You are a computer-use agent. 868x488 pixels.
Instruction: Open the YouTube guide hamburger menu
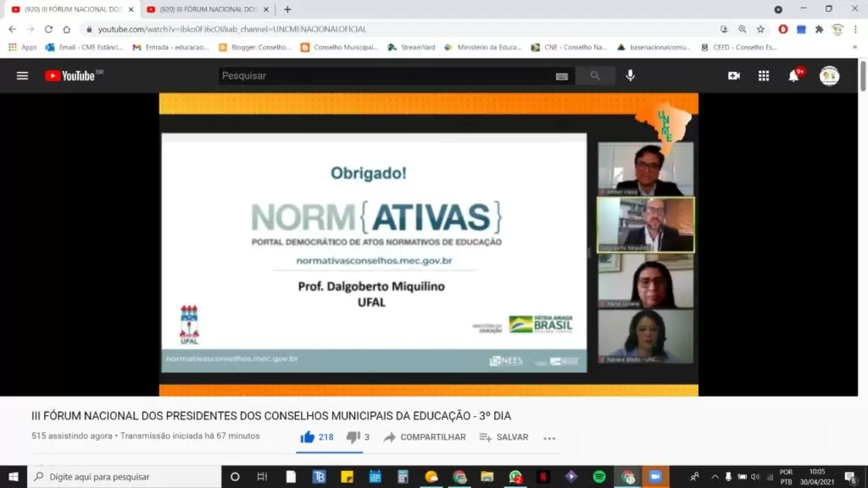tap(22, 75)
